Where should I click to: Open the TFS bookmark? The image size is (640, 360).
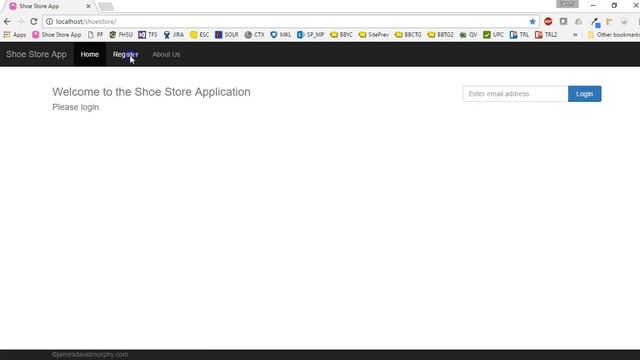tap(148, 35)
